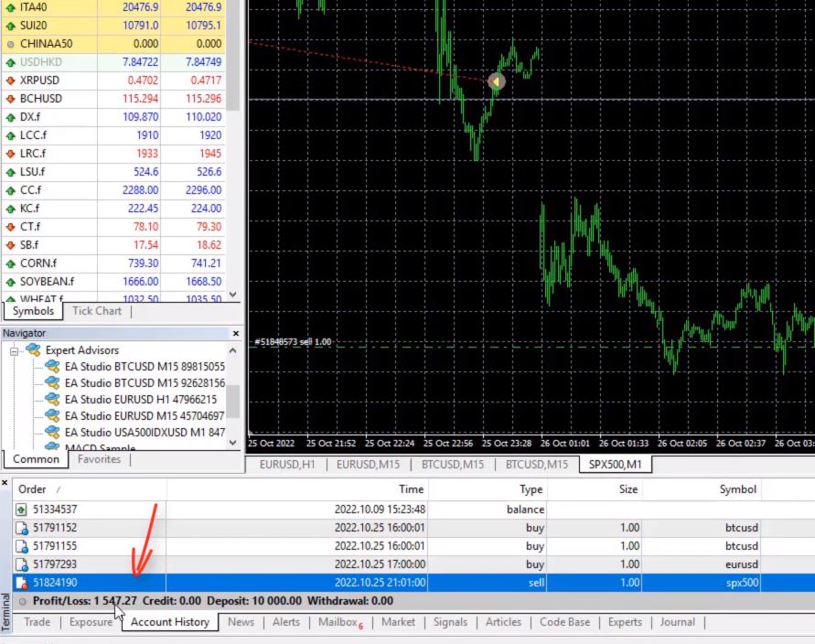The height and width of the screenshot is (644, 815).
Task: Click the USDHKD symbol icon in Market Watch
Action: click(x=11, y=61)
